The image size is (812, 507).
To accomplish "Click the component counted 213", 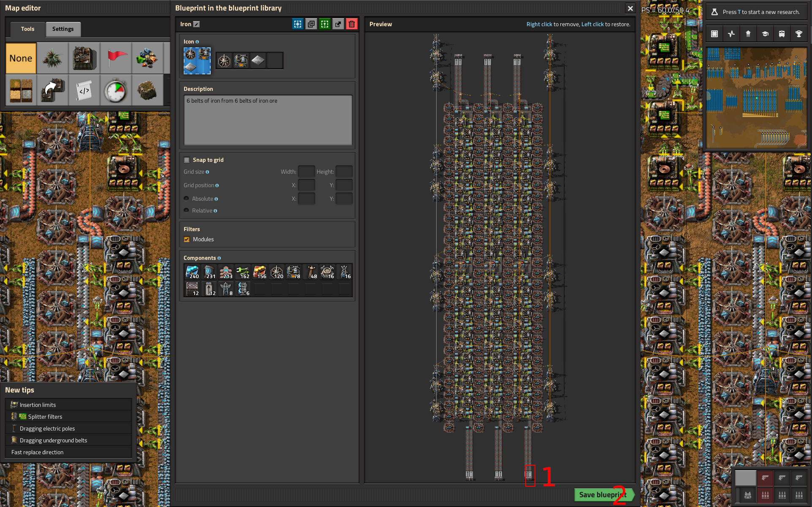I will [x=226, y=272].
